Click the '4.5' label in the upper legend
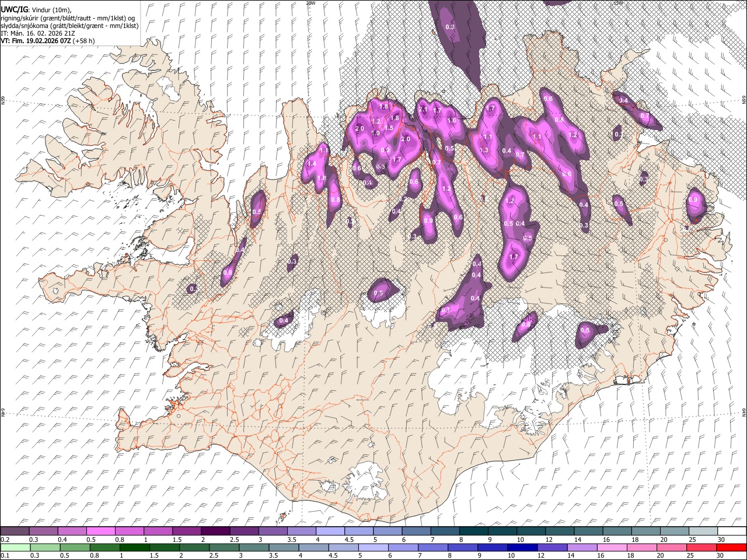747x560 pixels. [x=348, y=540]
